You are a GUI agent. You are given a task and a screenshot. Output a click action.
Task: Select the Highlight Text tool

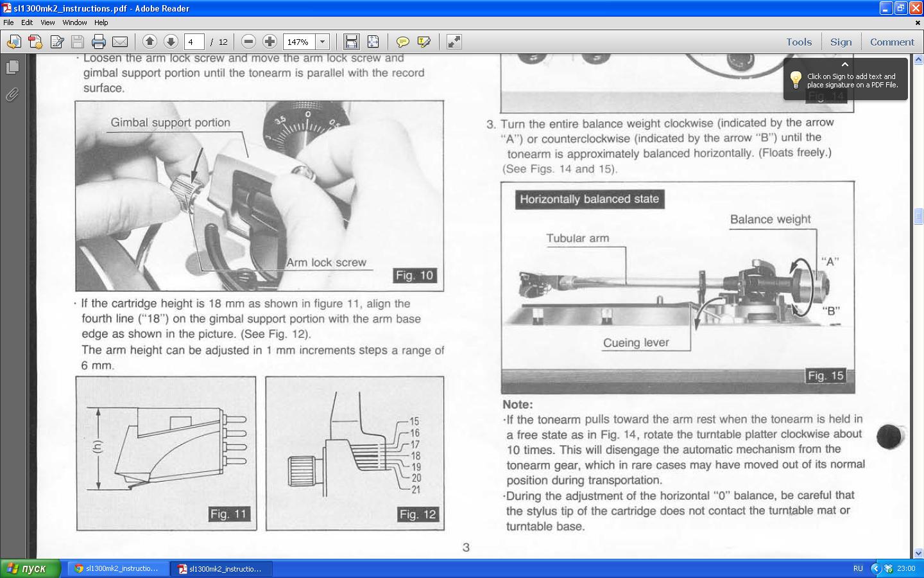[x=424, y=42]
